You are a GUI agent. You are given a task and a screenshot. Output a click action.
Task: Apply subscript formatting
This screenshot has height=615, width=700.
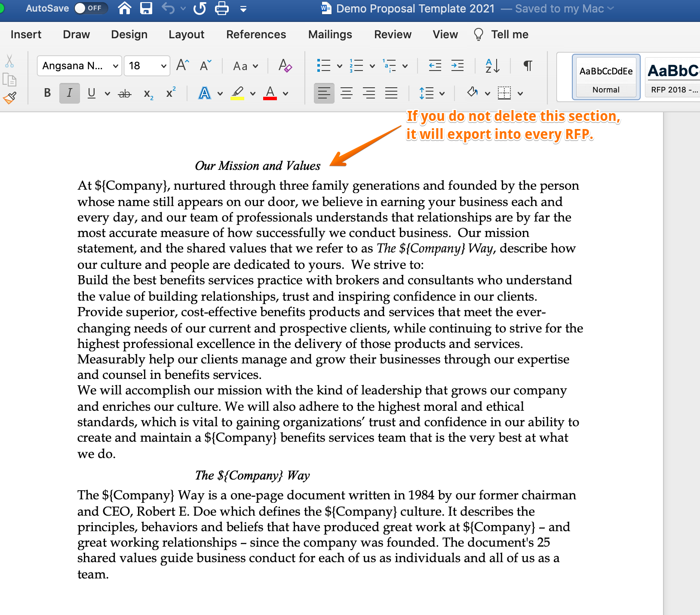[x=148, y=94]
